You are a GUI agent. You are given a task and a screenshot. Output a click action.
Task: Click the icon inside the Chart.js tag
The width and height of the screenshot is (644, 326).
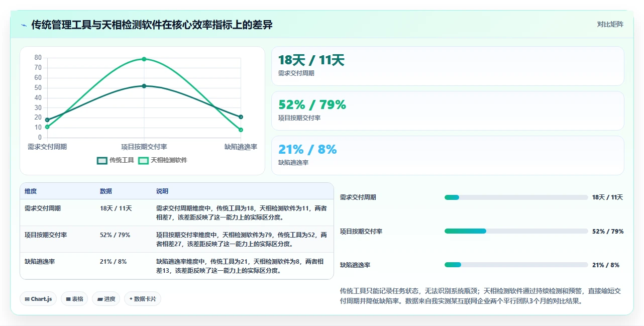point(27,299)
